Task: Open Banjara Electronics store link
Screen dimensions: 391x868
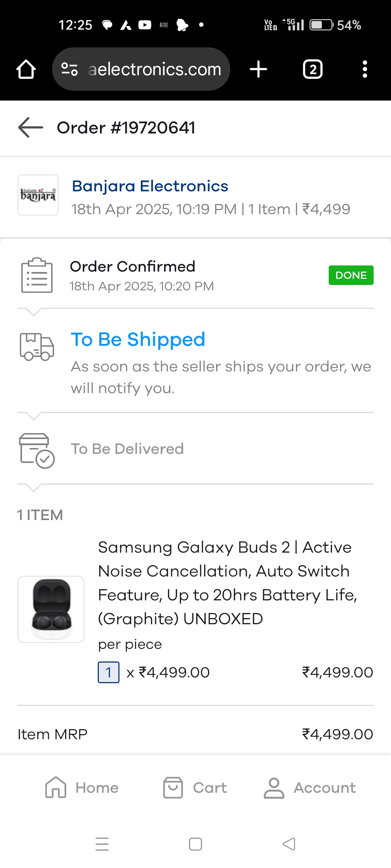Action: [150, 186]
